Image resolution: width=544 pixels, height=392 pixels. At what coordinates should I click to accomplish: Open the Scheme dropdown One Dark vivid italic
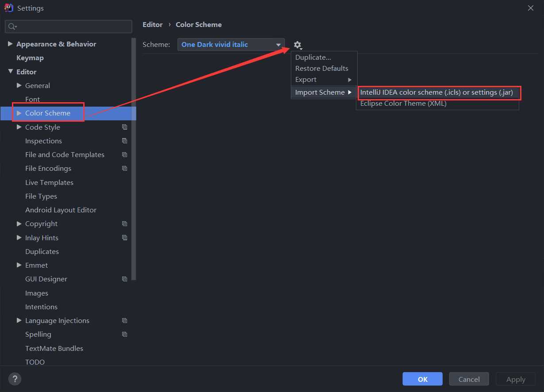[x=231, y=44]
